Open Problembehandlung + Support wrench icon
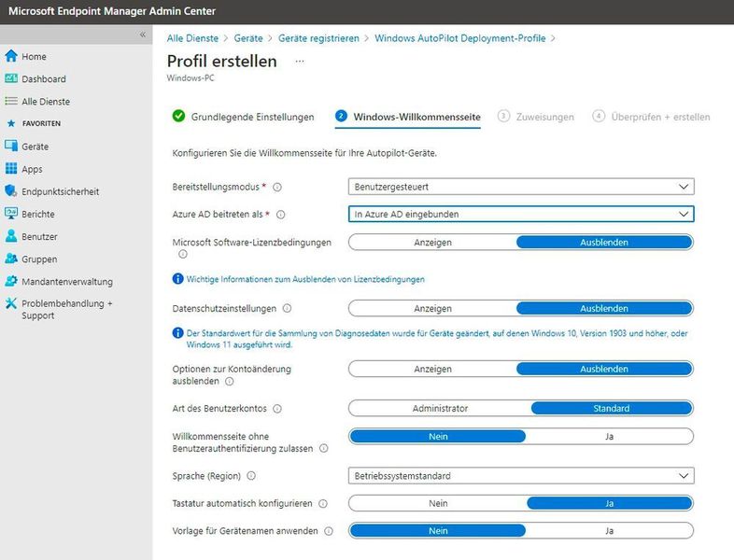This screenshot has height=560, width=734. (11, 303)
